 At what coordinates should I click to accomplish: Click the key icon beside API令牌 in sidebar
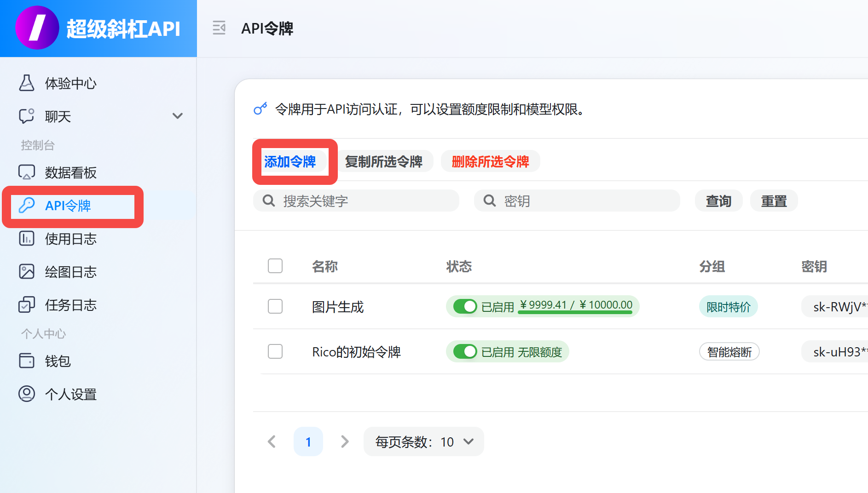point(28,206)
